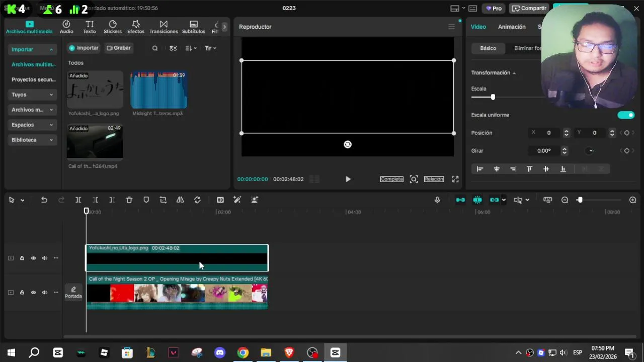Start voice recording with microphone icon
Image resolution: width=644 pixels, height=362 pixels.
[437, 200]
